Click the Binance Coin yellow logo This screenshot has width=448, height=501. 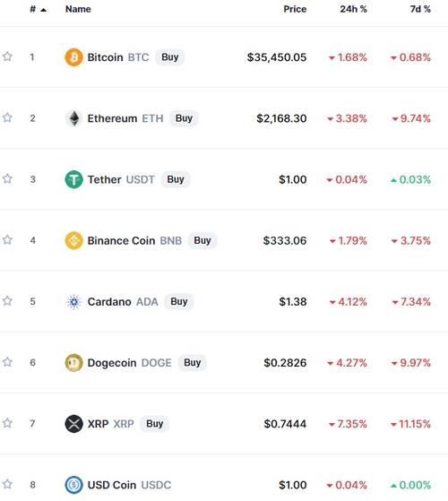click(73, 240)
